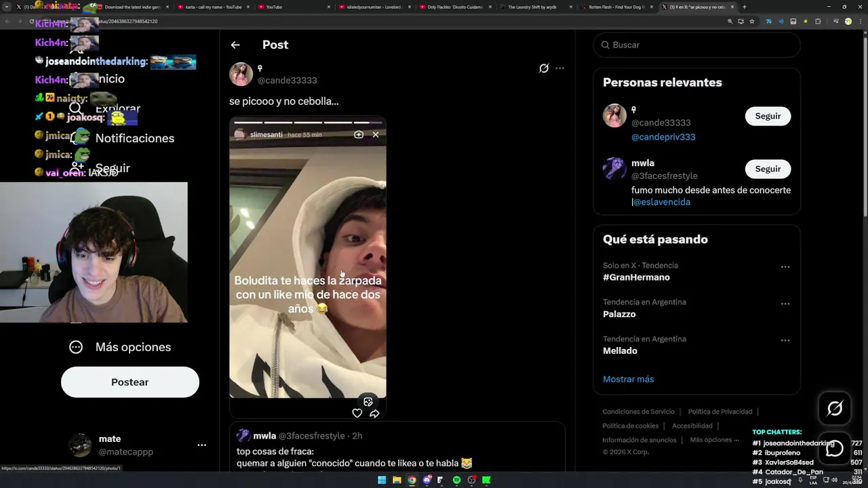
Task: Open Política de Privacidad link
Action: click(x=720, y=411)
